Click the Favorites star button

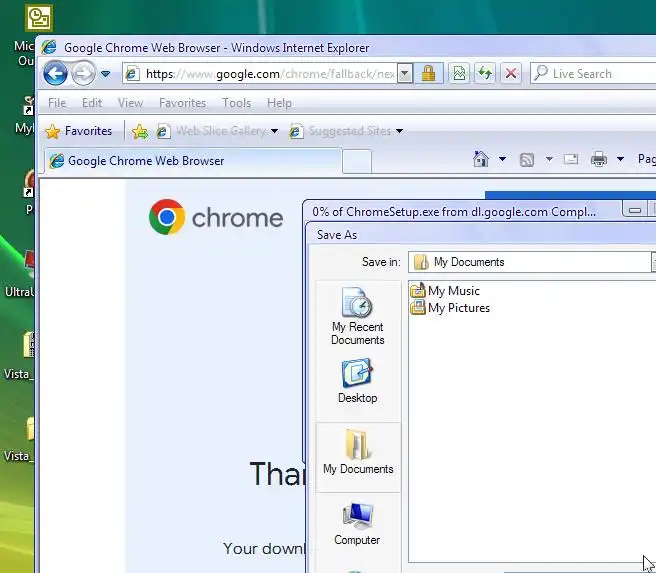point(79,131)
